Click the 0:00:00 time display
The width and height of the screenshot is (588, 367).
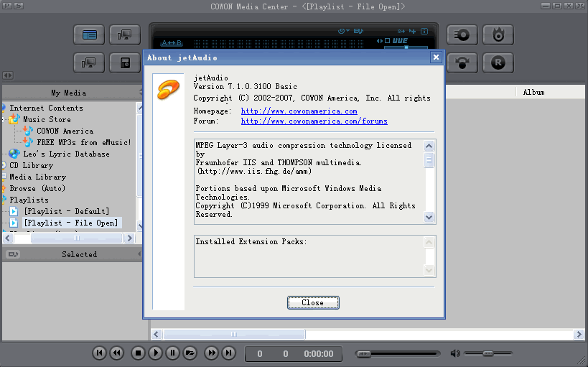(x=319, y=353)
